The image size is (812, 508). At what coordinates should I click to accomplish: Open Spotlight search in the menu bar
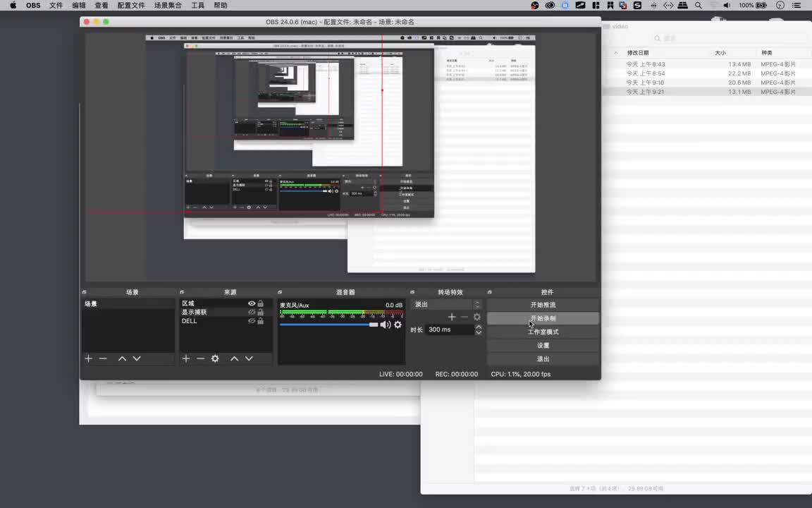[x=698, y=5]
